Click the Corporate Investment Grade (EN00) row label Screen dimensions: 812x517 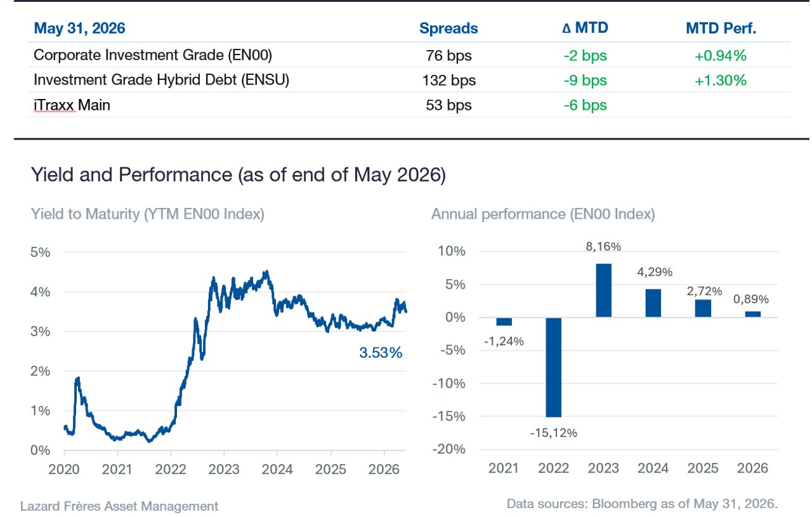(153, 55)
